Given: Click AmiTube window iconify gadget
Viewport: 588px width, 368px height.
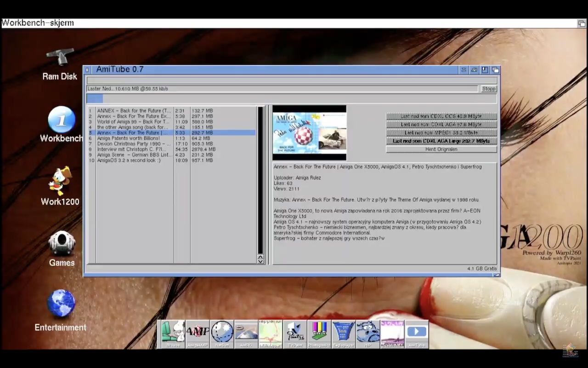Looking at the screenshot, I should (x=464, y=70).
